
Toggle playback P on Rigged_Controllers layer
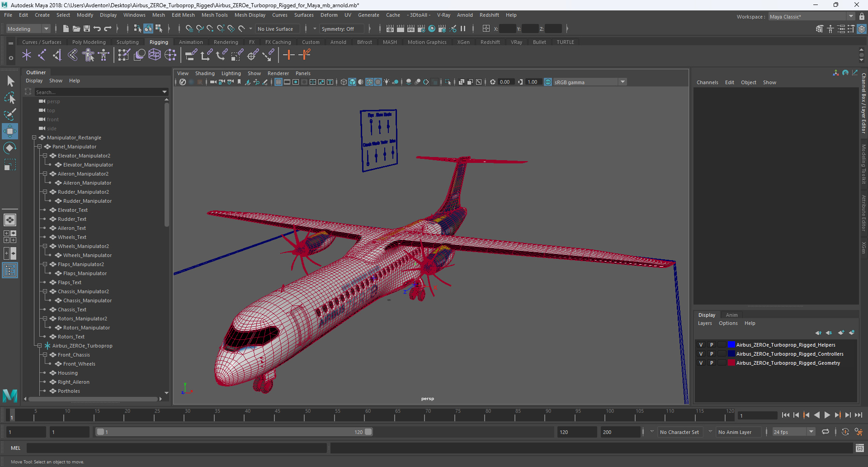[x=712, y=354]
